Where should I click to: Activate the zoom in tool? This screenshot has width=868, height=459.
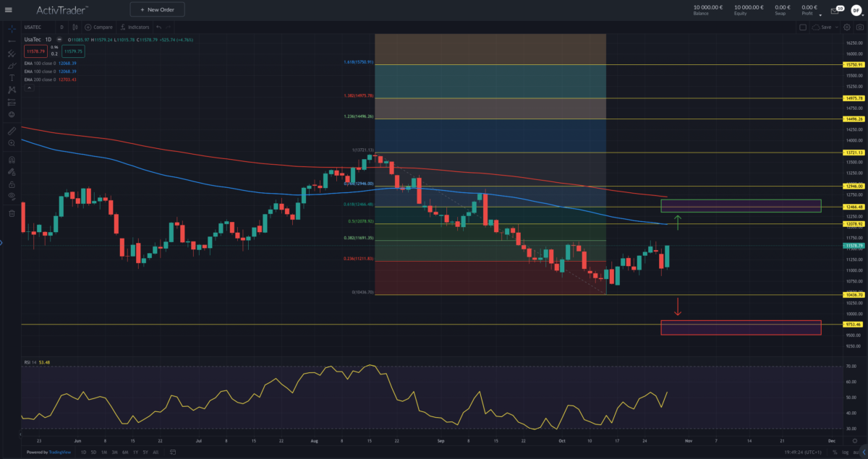(12, 143)
